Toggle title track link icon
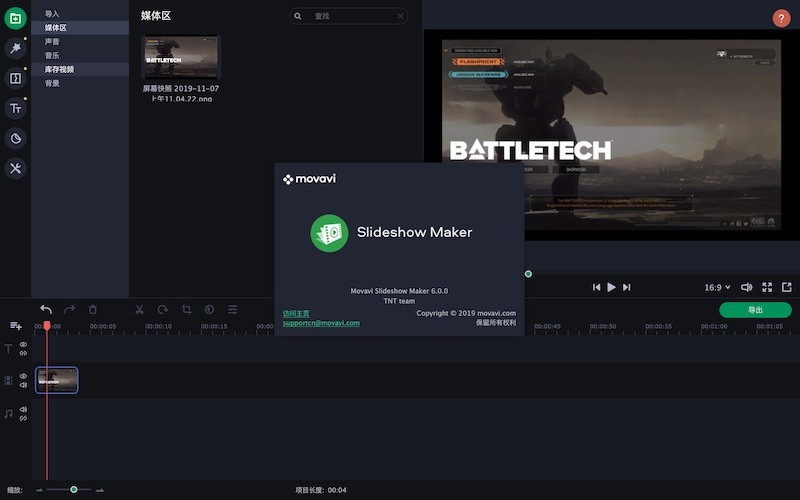 23,353
